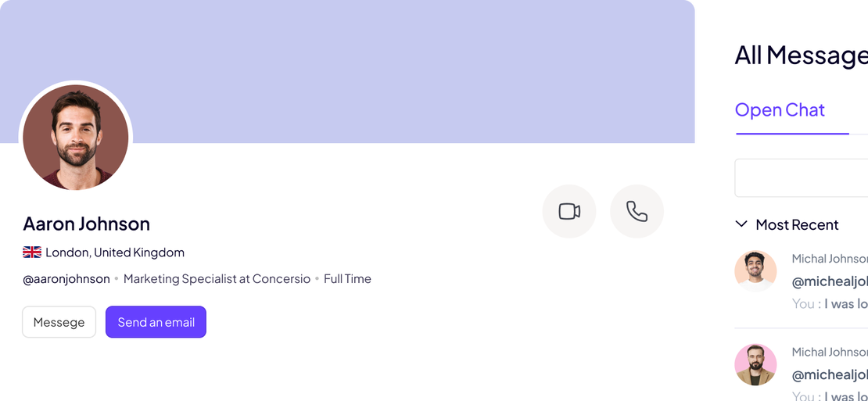Open first Michal Johnson conversation name

pyautogui.click(x=829, y=259)
